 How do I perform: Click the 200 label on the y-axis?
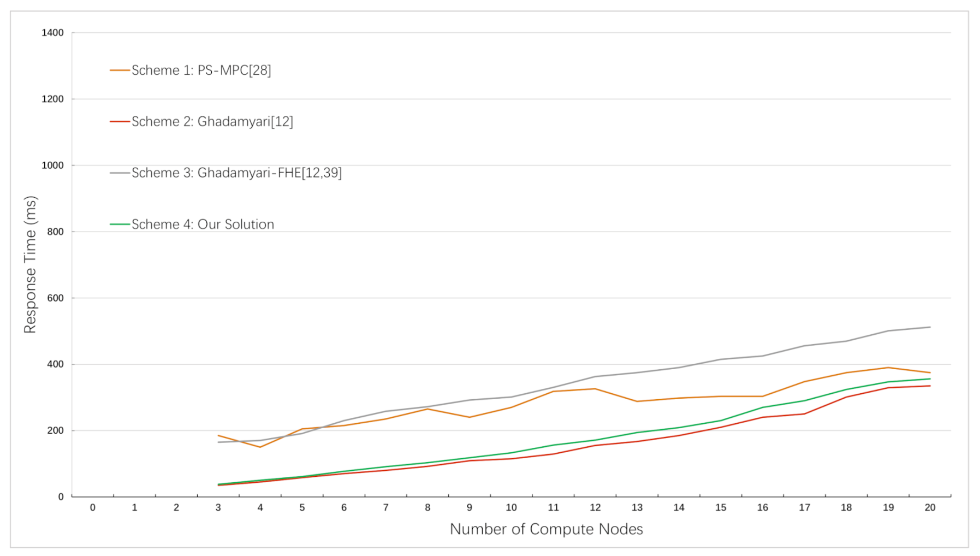coord(55,430)
